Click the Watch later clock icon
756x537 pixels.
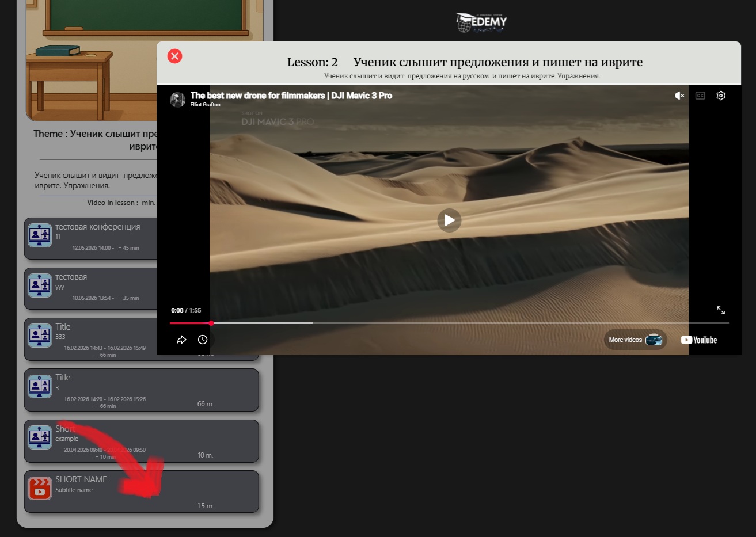[203, 340]
